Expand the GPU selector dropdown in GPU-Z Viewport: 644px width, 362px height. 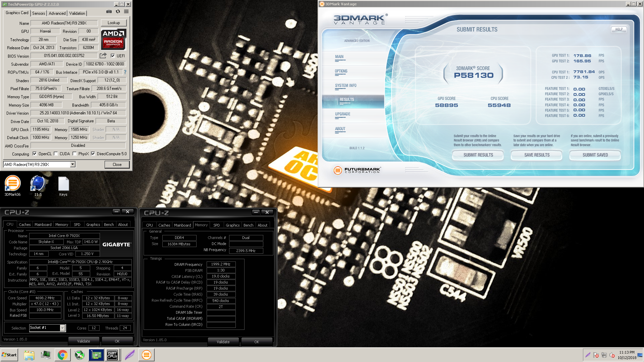[x=72, y=164]
